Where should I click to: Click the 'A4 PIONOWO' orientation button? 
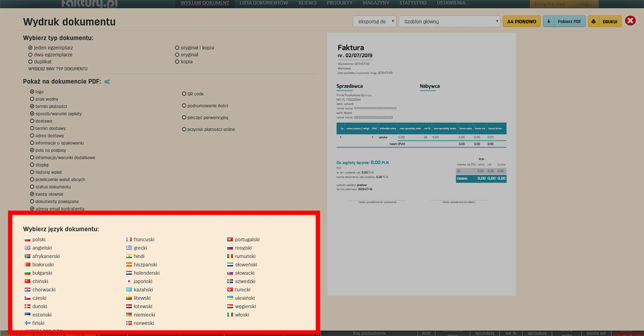pyautogui.click(x=522, y=21)
